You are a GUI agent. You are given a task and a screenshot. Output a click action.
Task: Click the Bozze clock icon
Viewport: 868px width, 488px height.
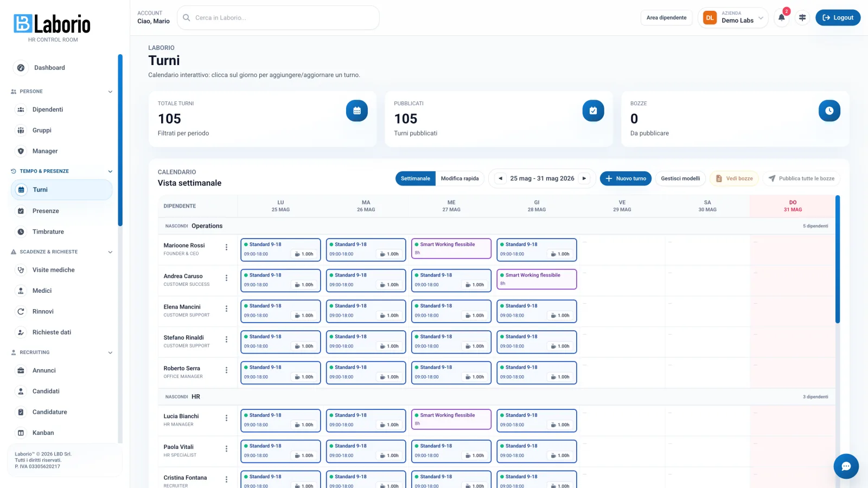pos(829,111)
